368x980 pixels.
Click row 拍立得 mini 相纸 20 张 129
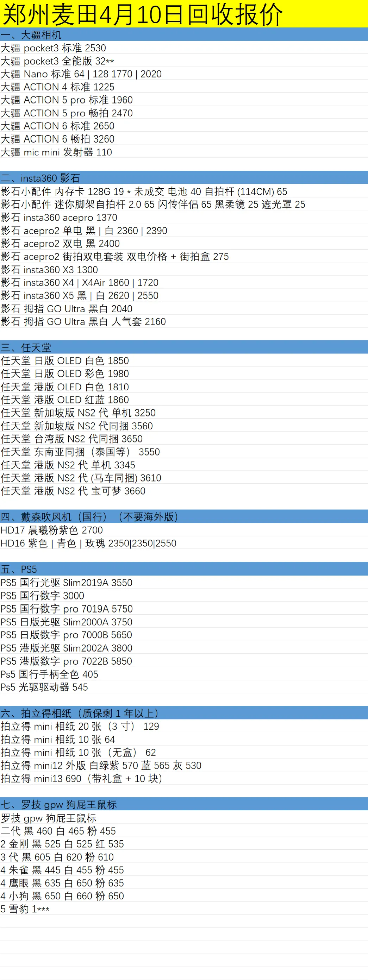(x=184, y=726)
